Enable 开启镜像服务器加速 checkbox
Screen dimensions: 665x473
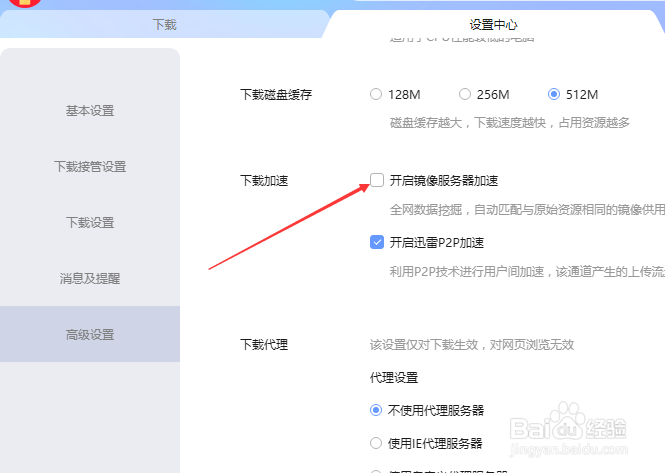pyautogui.click(x=377, y=180)
